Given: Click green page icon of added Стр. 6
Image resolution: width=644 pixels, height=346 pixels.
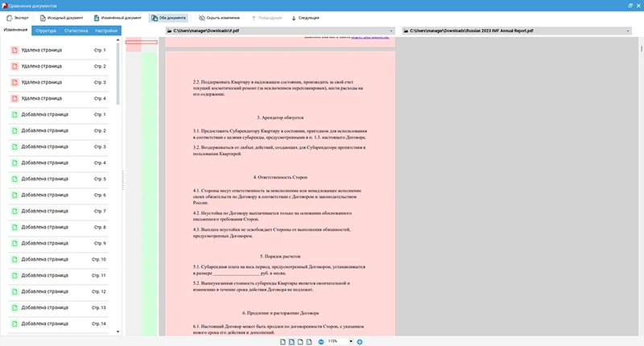Looking at the screenshot, I should click(14, 195).
